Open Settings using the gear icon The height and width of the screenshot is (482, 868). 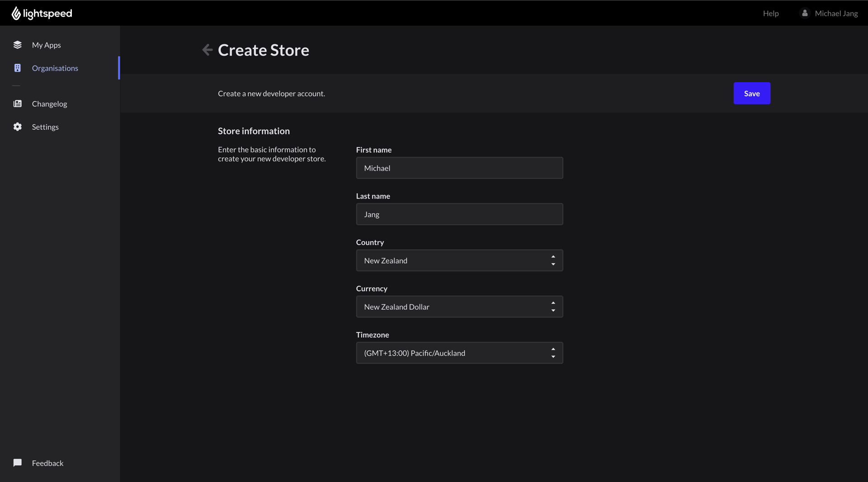(x=17, y=127)
